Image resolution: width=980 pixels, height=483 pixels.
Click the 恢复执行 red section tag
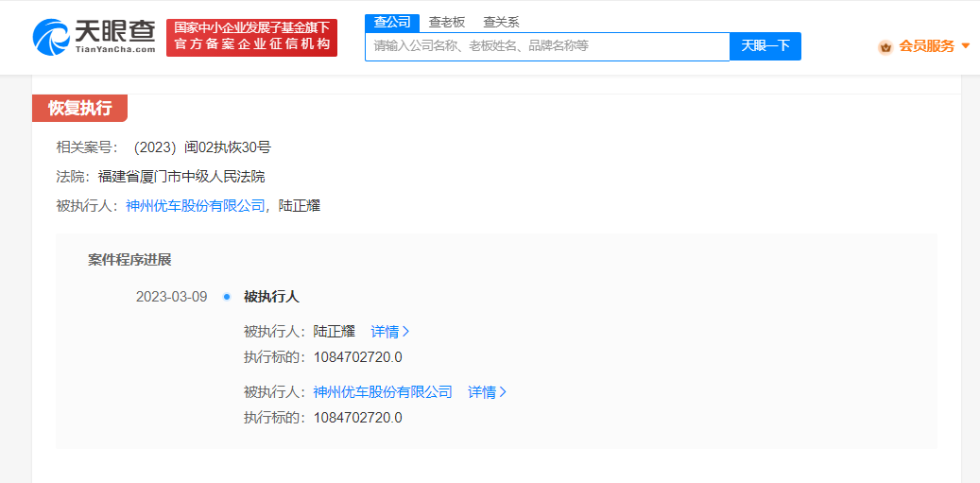click(x=80, y=108)
